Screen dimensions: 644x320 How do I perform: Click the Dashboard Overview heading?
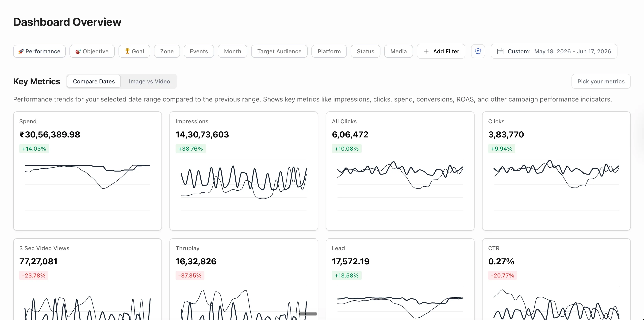click(x=67, y=22)
